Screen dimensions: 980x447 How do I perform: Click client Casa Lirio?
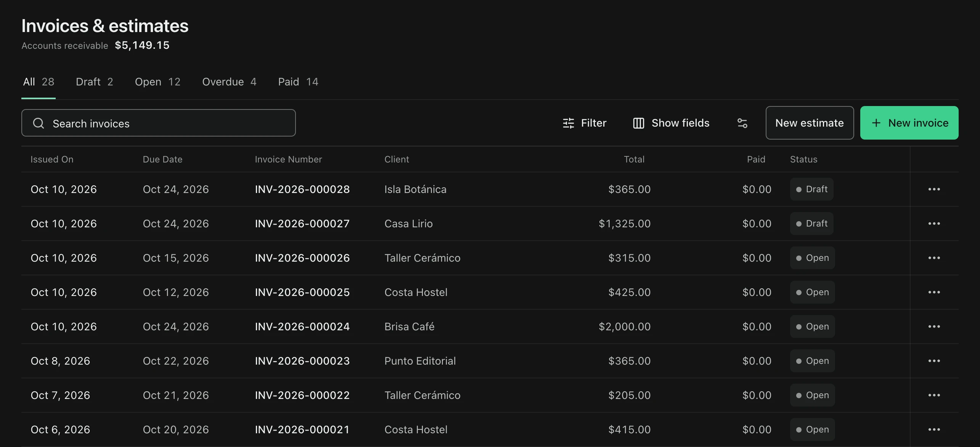408,224
